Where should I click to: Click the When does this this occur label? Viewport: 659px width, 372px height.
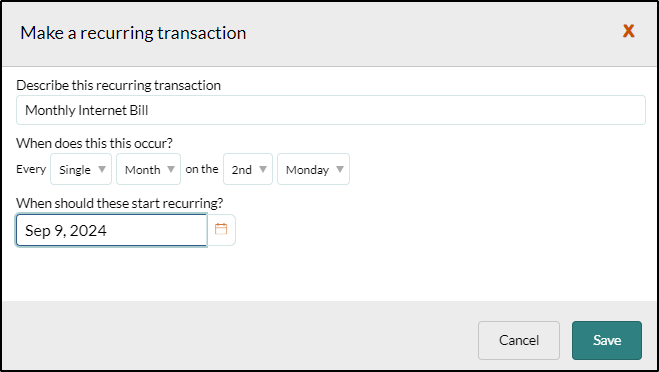[95, 143]
